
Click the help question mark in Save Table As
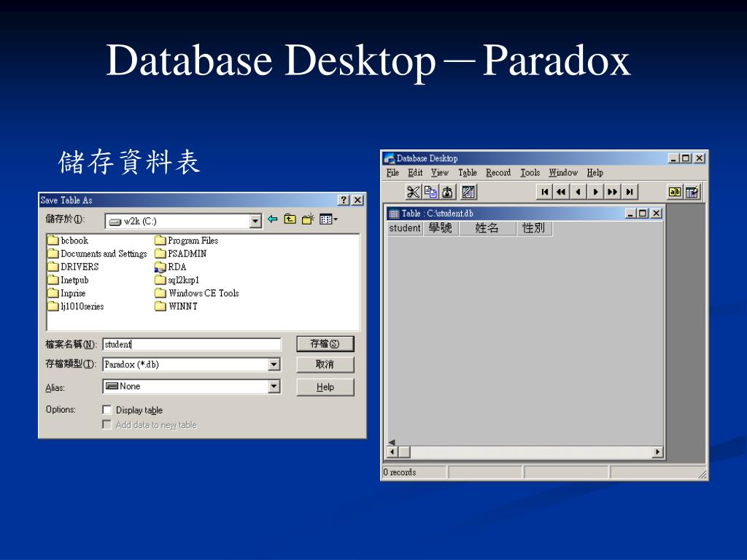tap(344, 200)
